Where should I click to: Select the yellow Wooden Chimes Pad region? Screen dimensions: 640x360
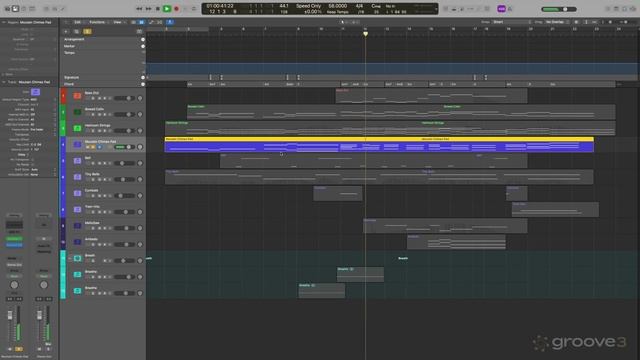point(379,145)
